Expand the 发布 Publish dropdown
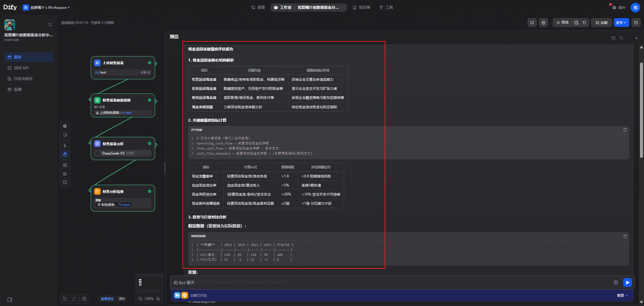Screen dimensions: 644x306 [x=621, y=23]
